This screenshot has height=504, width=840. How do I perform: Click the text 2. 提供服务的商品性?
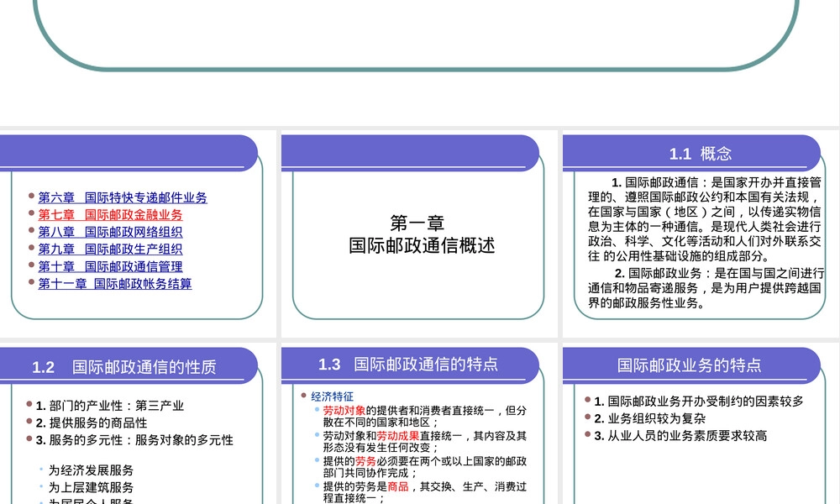tap(92, 423)
